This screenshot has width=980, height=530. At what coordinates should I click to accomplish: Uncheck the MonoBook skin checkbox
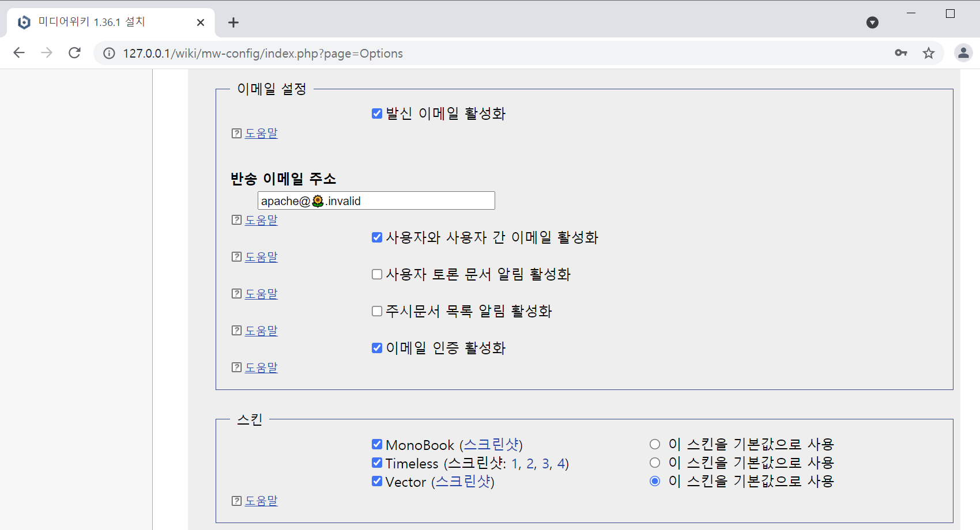(377, 444)
